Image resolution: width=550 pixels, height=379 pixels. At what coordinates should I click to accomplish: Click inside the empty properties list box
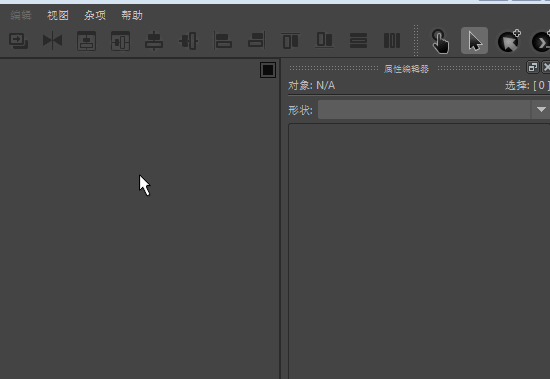click(419, 251)
